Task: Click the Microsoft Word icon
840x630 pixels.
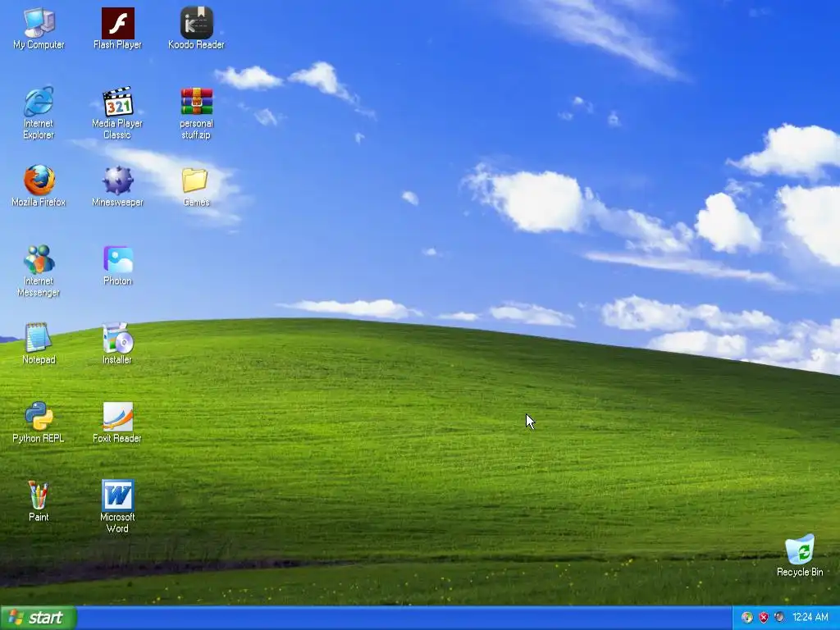Action: [x=118, y=506]
